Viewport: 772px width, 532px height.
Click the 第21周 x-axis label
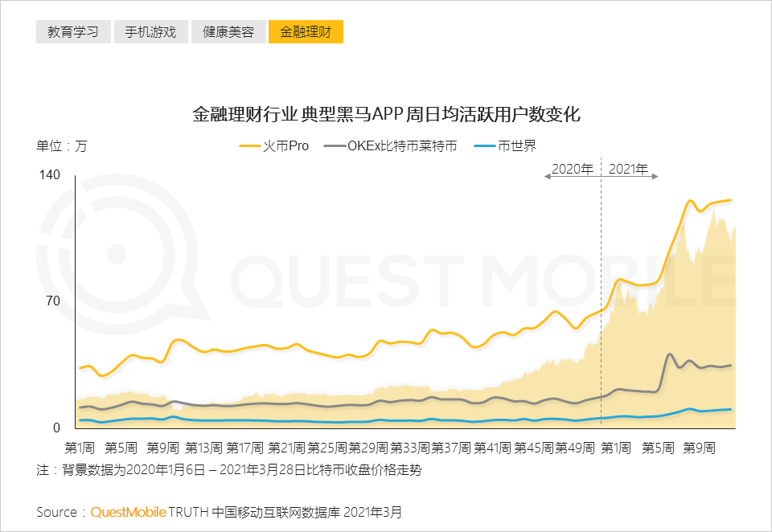(286, 448)
